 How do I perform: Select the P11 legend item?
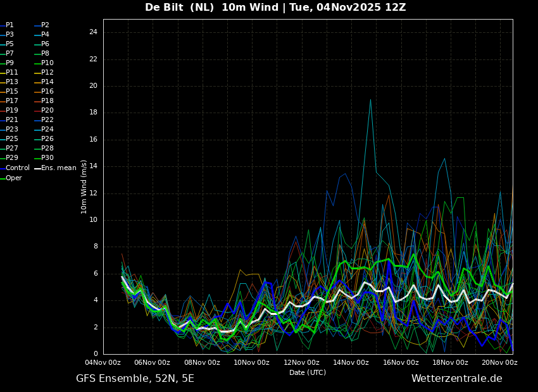pos(12,73)
